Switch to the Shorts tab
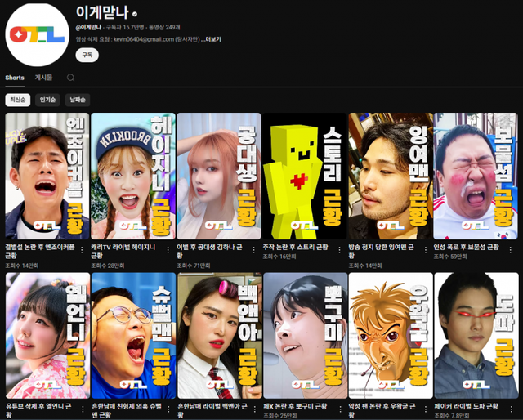The image size is (523, 420). coord(15,78)
